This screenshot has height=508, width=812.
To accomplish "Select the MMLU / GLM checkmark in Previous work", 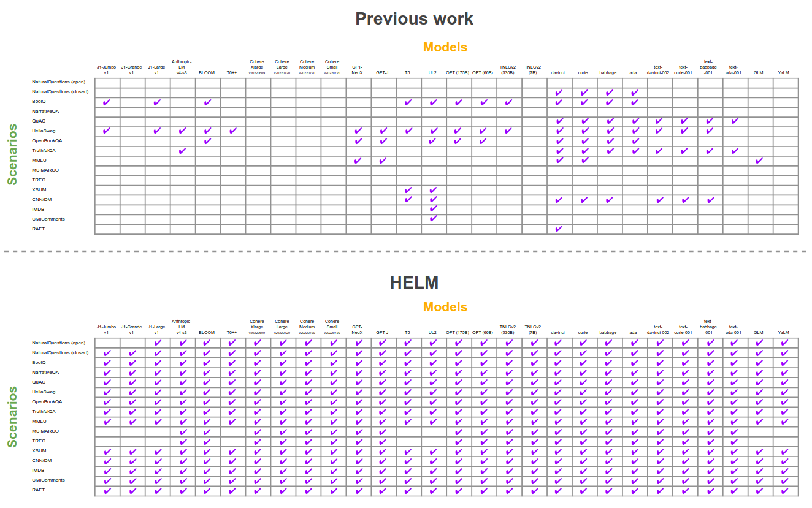I will pos(759,161).
